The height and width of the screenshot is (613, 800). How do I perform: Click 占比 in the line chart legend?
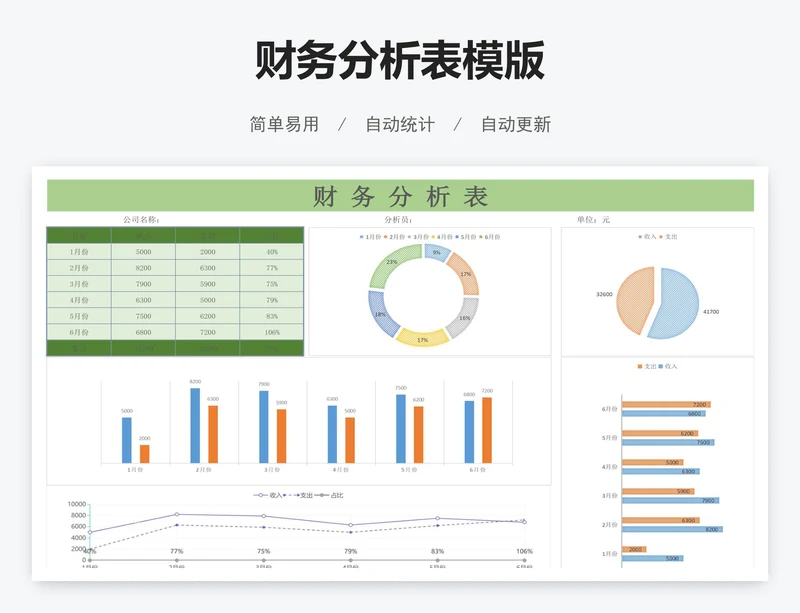coord(329,495)
